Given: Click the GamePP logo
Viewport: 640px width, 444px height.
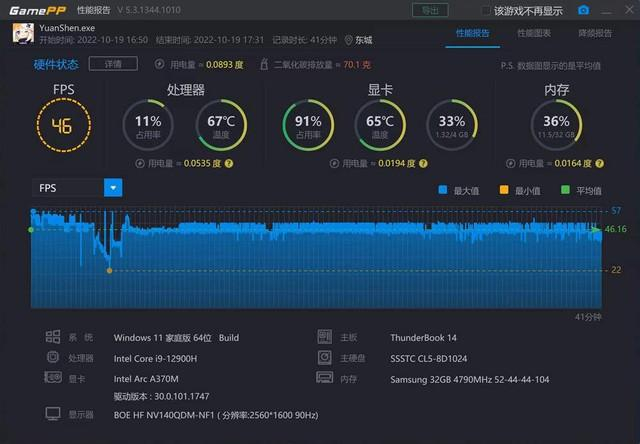Looking at the screenshot, I should pos(38,10).
